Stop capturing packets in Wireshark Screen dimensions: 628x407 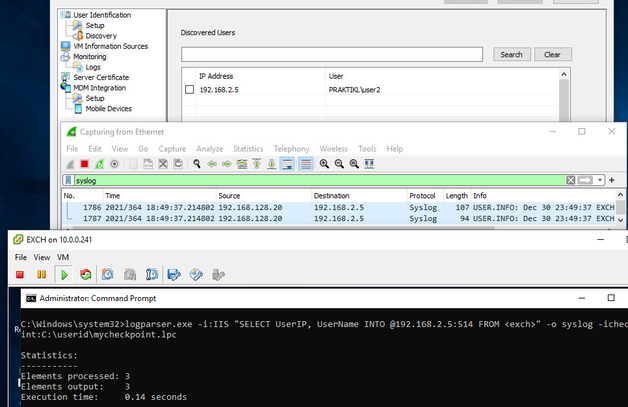click(x=85, y=164)
